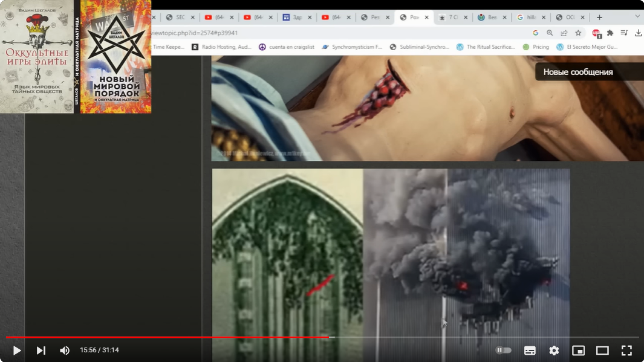Click the Google icon in the address bar
Image resolution: width=644 pixels, height=362 pixels.
(536, 33)
